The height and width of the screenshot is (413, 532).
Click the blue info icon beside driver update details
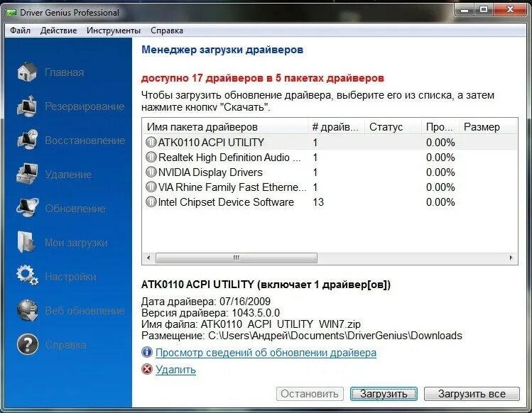point(147,352)
